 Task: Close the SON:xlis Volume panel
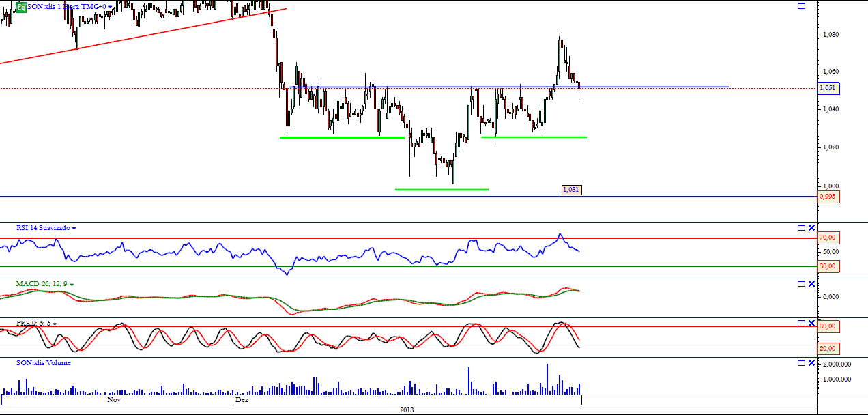(x=811, y=362)
